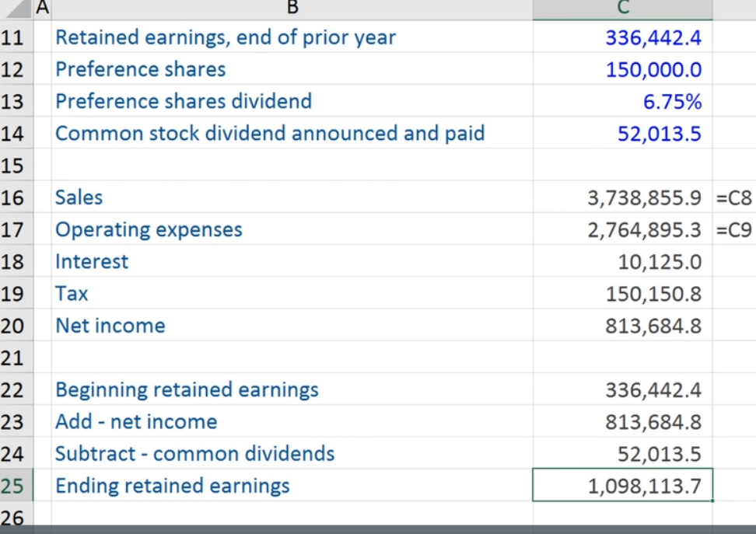Viewport: 756px width, 534px height.
Task: Click the 'Operating expenses' label cell
Action: click(x=292, y=229)
